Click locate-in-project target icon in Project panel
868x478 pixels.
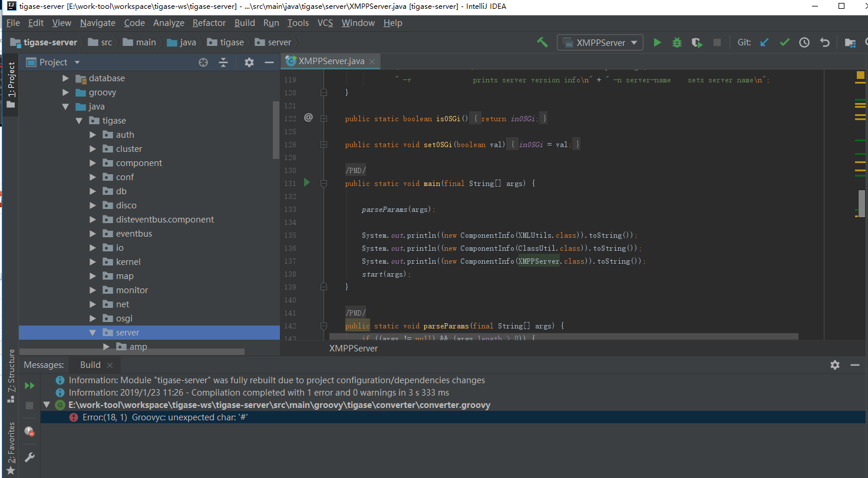(x=203, y=62)
